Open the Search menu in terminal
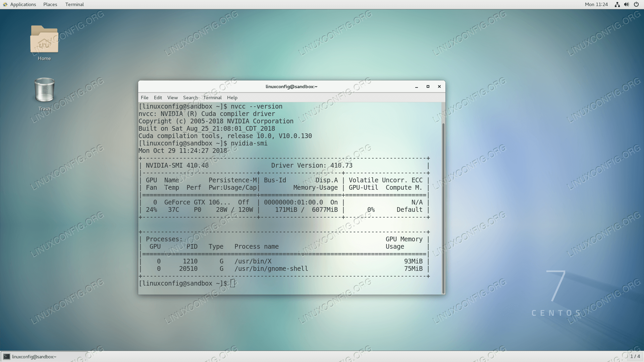The image size is (644, 362). pyautogui.click(x=190, y=98)
